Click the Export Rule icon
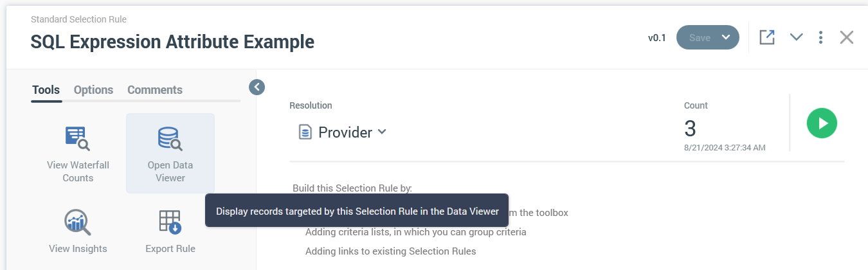This screenshot has width=868, height=270. (x=170, y=223)
